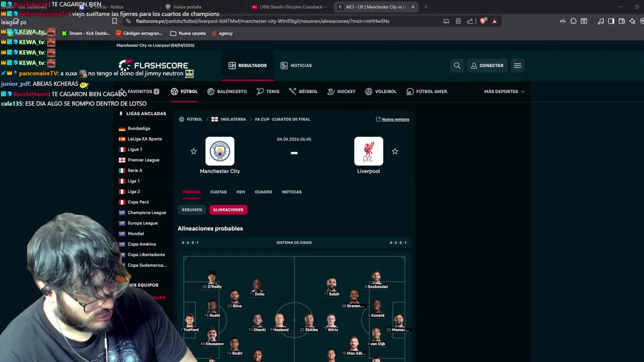Switch to Shaolin Disciples Comeback browser tab
Viewport: 644px width, 362px height.
(x=289, y=7)
